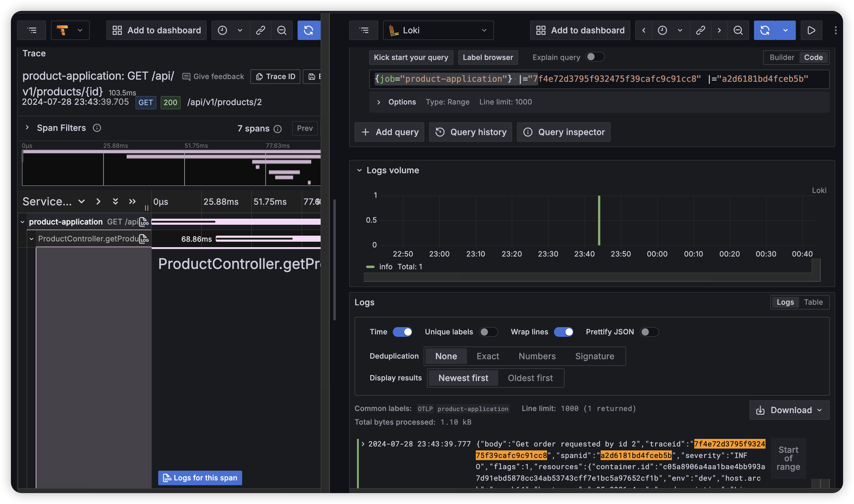854x504 pixels.
Task: Disable the Wrap lines toggle
Action: coord(564,331)
